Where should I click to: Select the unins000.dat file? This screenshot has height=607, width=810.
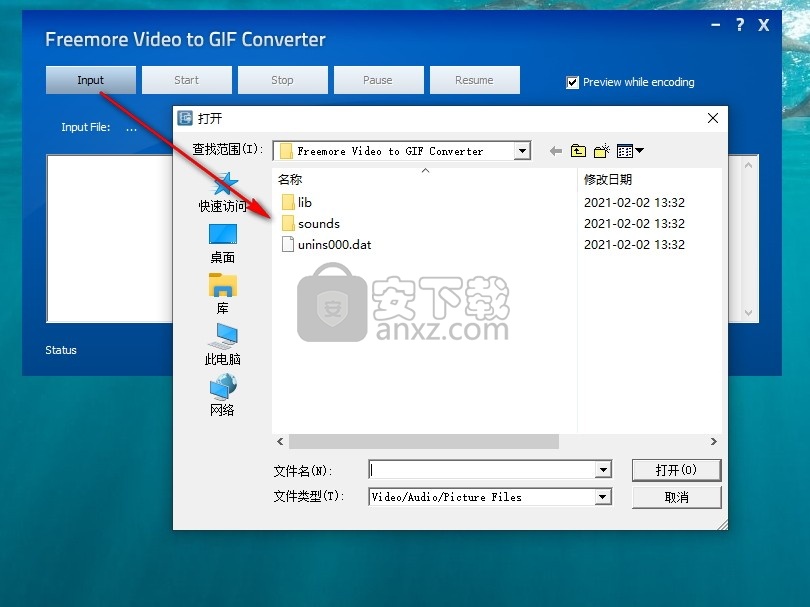click(x=326, y=245)
